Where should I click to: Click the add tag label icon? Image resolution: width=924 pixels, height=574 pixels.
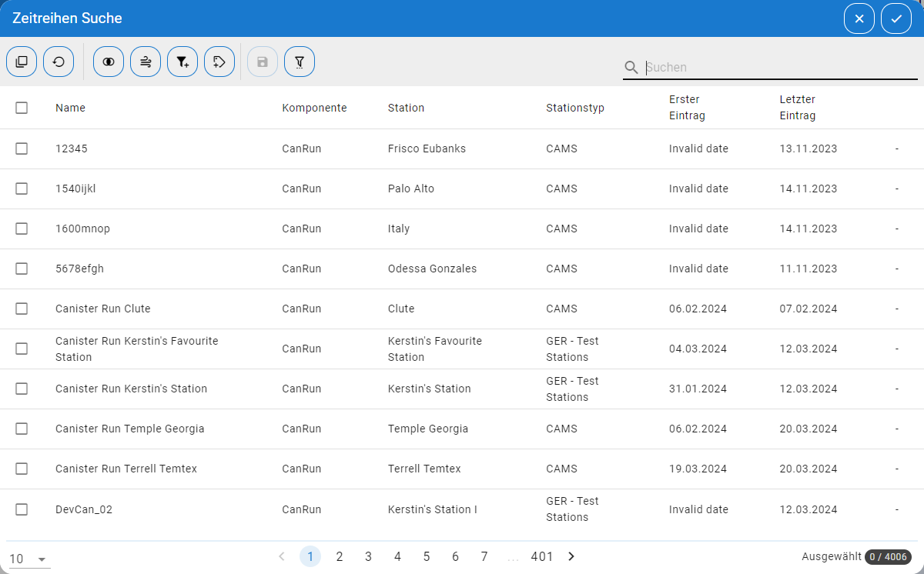219,62
